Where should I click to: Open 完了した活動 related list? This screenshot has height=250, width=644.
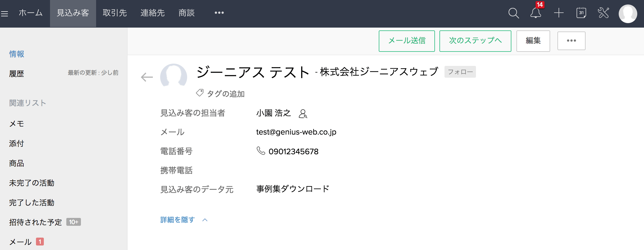[x=32, y=202]
